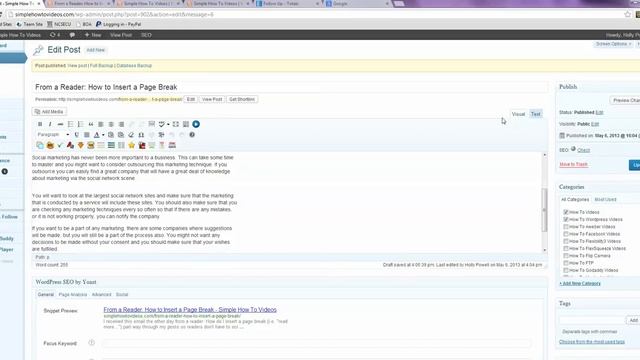
Task: Toggle bold formatting in editor toolbar
Action: tap(40, 124)
